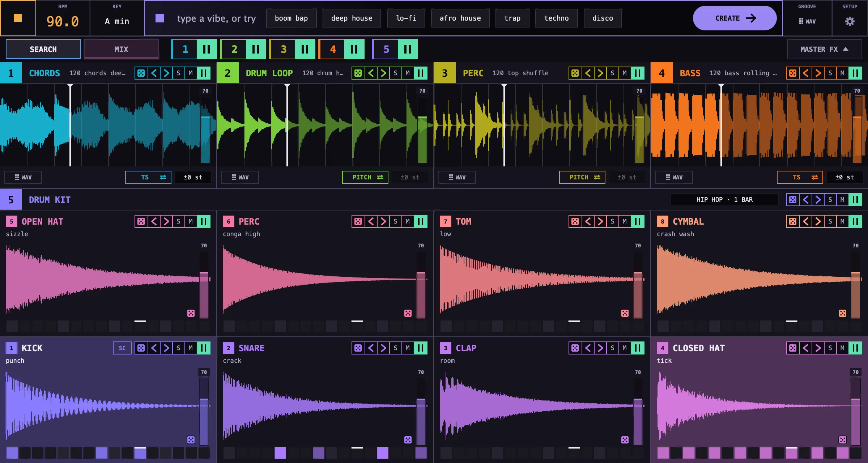Randomize the SNARE pad via header dice
868x463 pixels.
coord(358,348)
